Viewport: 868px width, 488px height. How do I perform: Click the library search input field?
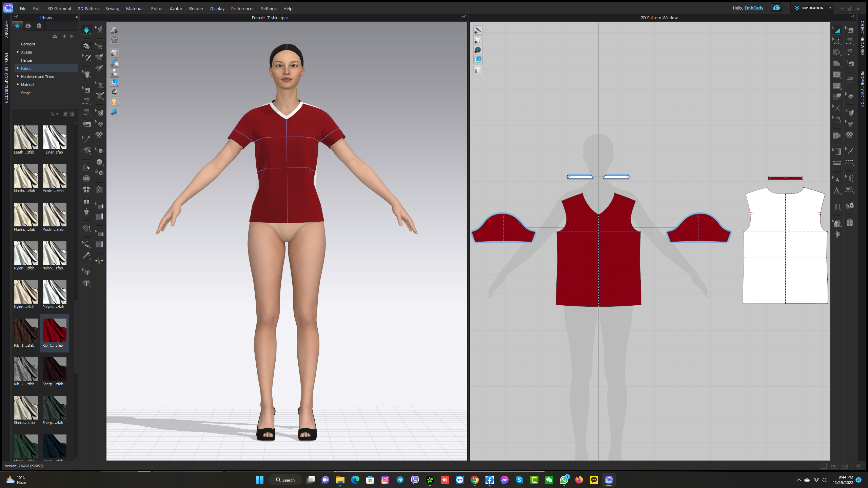pos(31,114)
